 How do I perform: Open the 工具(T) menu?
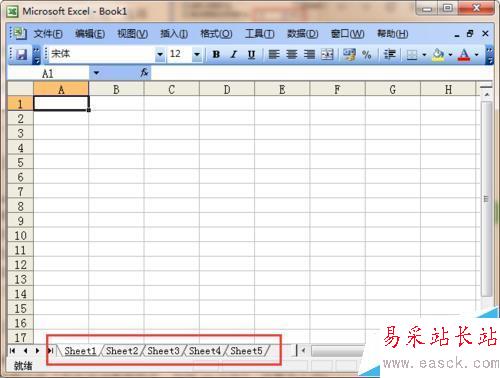tap(260, 34)
